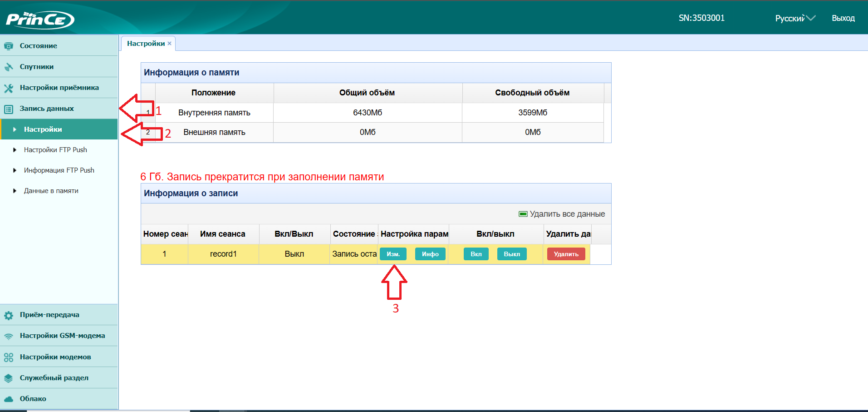Click Инфо button for record1
This screenshot has height=412, width=868.
click(430, 254)
